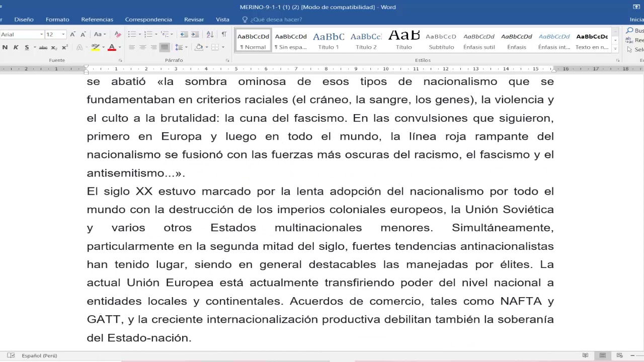Apply bold (N) formatting
Screen dimensions: 644x362
[5, 47]
